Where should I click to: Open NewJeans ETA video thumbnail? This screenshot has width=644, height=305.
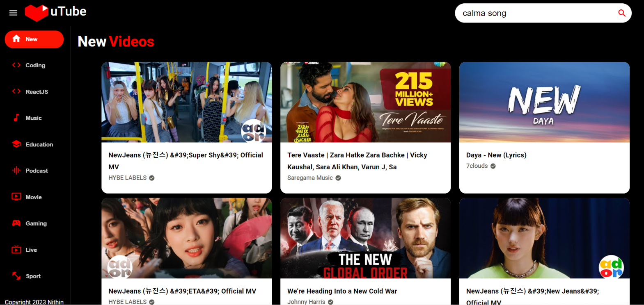pyautogui.click(x=186, y=238)
